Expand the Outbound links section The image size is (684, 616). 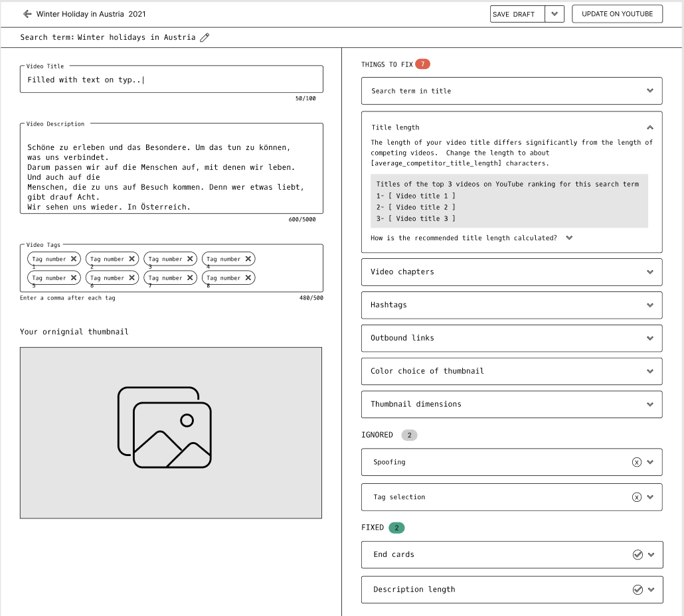point(650,338)
